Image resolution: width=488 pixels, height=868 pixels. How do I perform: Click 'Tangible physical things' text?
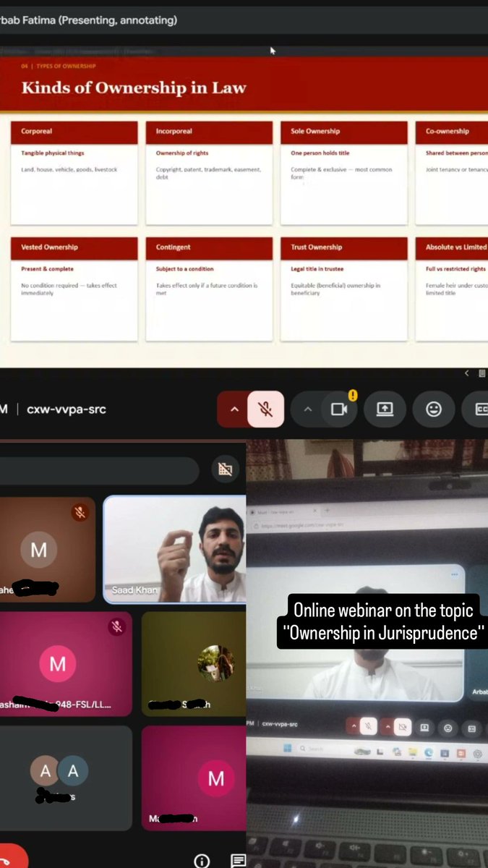click(x=52, y=153)
